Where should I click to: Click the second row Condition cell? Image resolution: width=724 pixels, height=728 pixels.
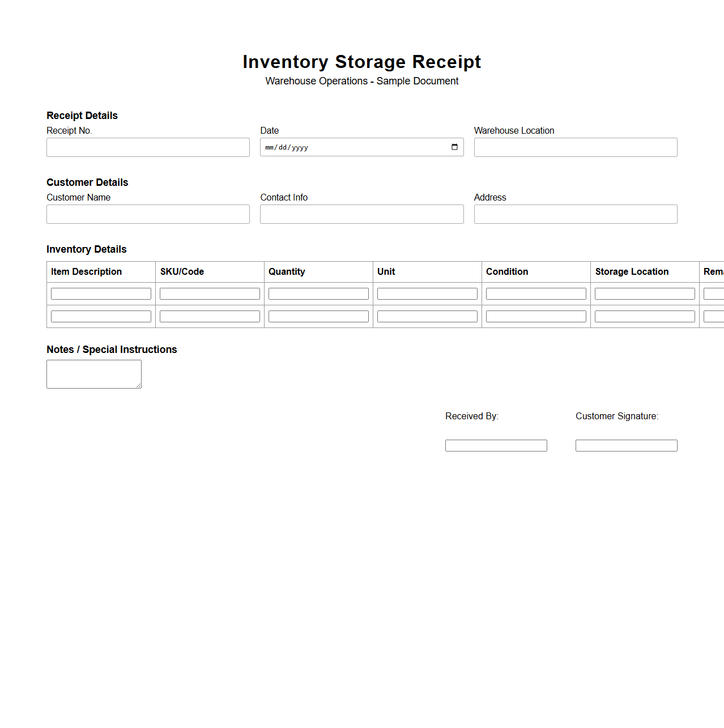point(535,316)
